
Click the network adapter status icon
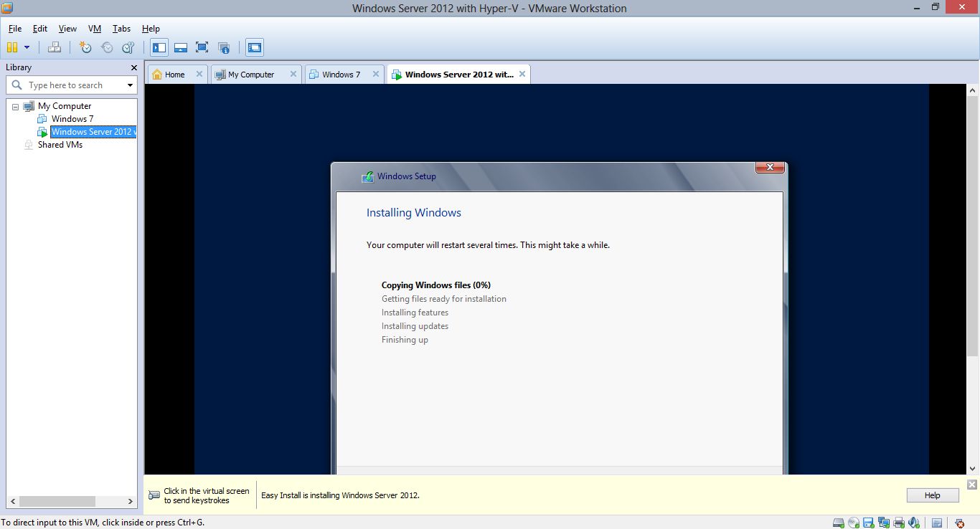pos(883,523)
